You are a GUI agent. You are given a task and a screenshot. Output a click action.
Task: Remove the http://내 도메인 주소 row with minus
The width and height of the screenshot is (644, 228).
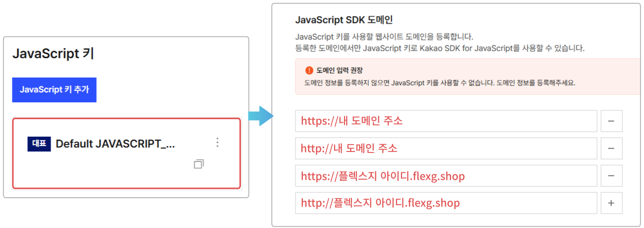pos(611,149)
